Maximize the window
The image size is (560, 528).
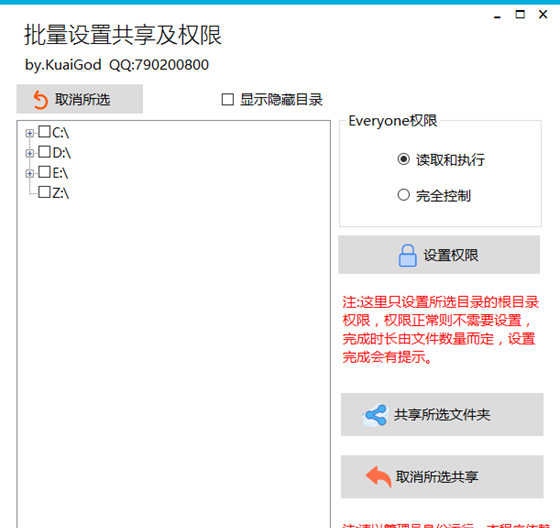pos(520,15)
